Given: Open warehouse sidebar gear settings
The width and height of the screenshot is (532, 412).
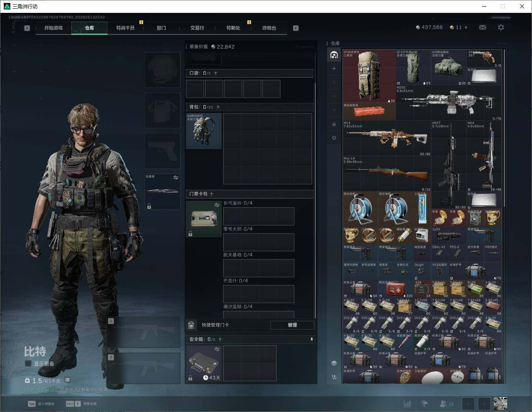Looking at the screenshot, I should coord(334,137).
